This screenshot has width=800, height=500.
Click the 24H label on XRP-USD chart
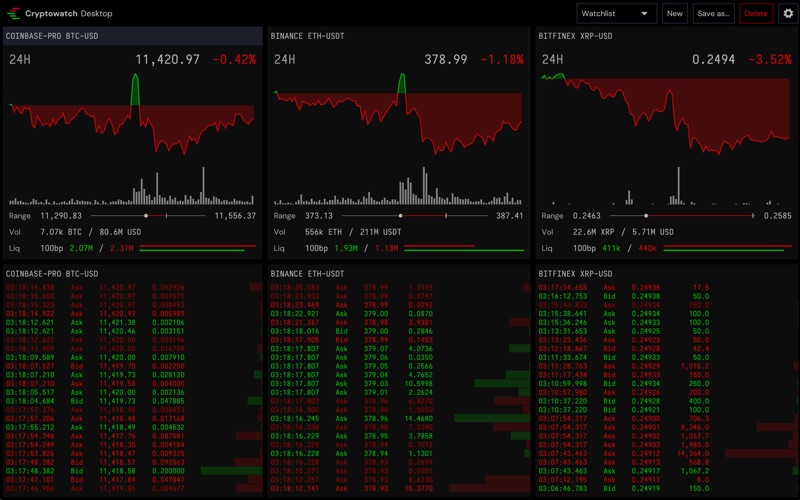point(553,60)
